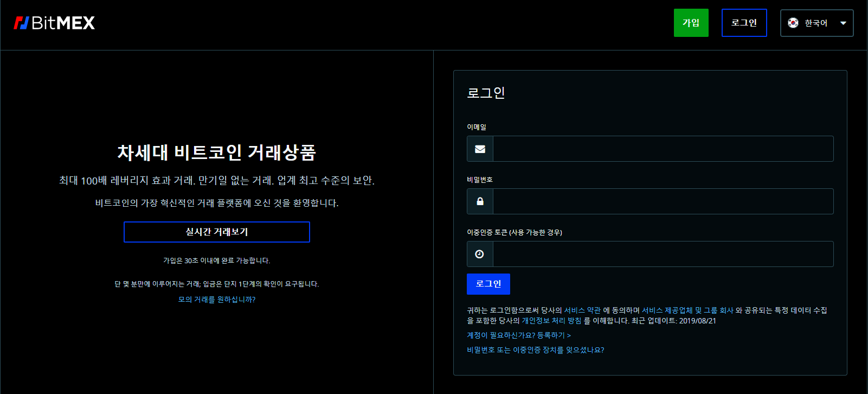Viewport: 868px width, 394px height.
Task: Open the 한국어 language dropdown
Action: 817,23
